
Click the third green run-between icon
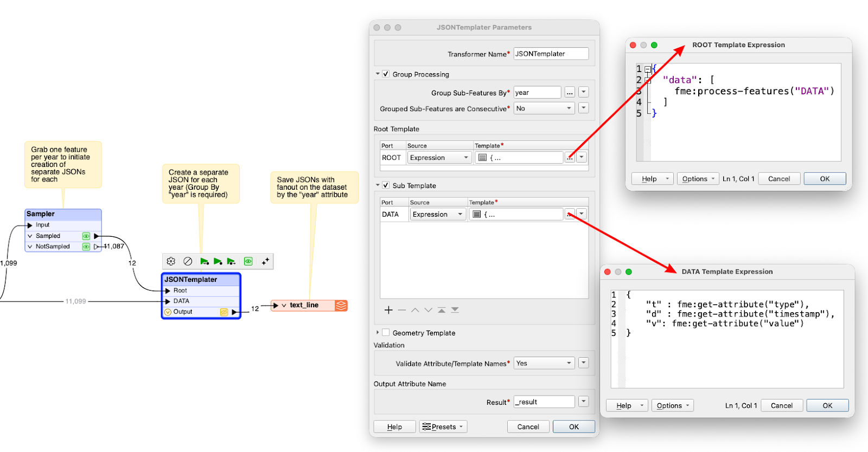coord(231,261)
